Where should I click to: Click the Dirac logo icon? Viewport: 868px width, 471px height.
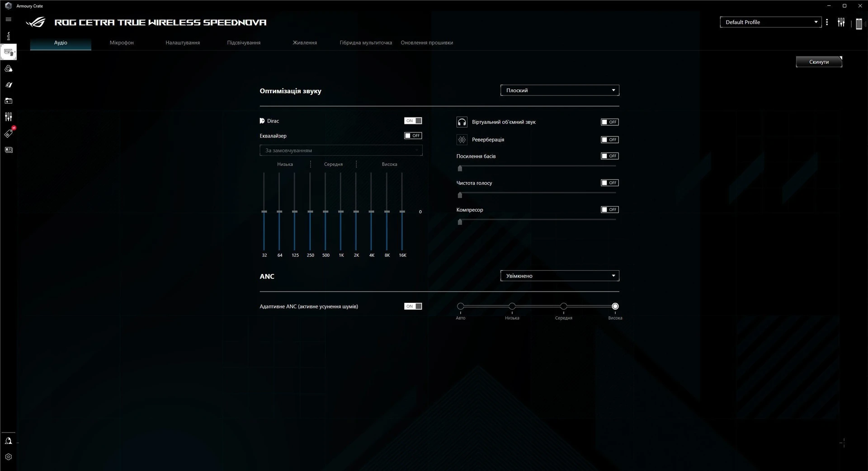pyautogui.click(x=262, y=121)
